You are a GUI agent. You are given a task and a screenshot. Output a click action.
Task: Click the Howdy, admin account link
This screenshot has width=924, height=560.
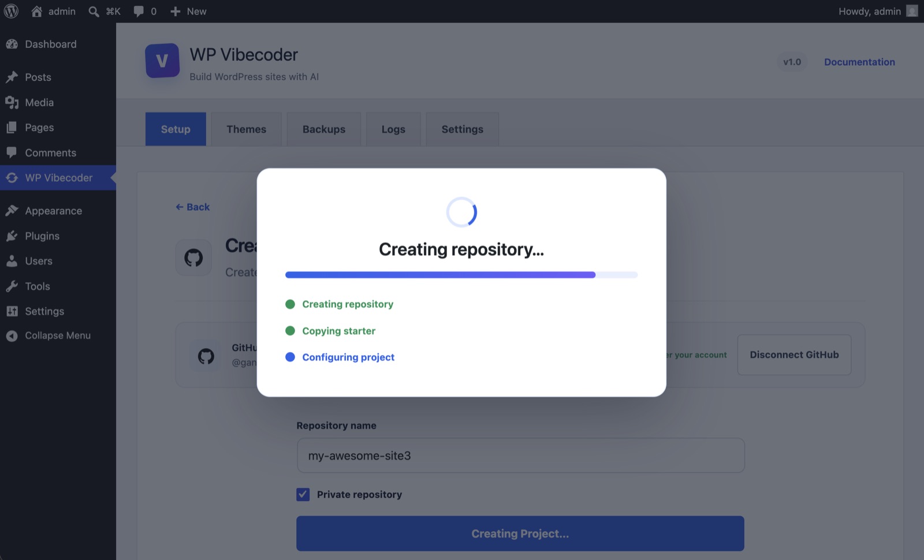[870, 12]
